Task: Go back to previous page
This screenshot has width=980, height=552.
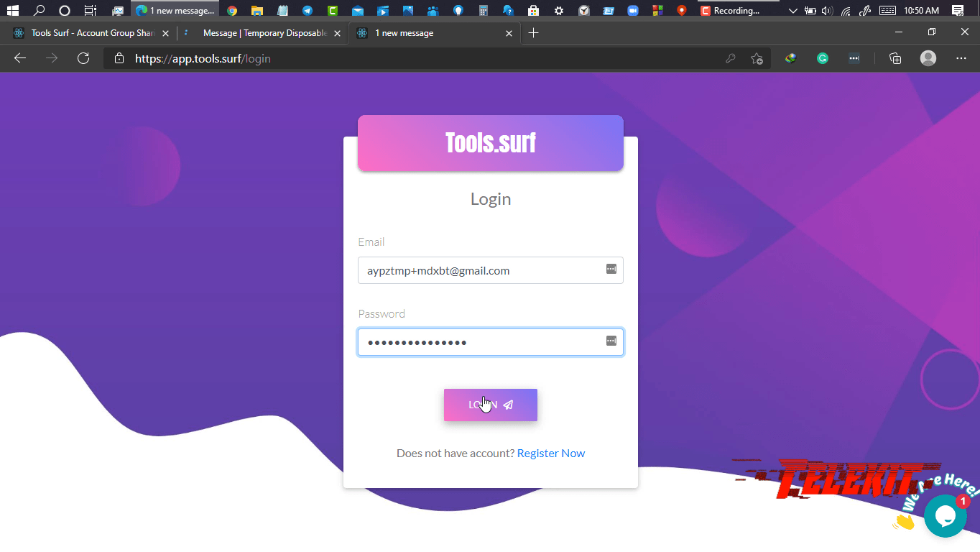Action: pyautogui.click(x=20, y=58)
